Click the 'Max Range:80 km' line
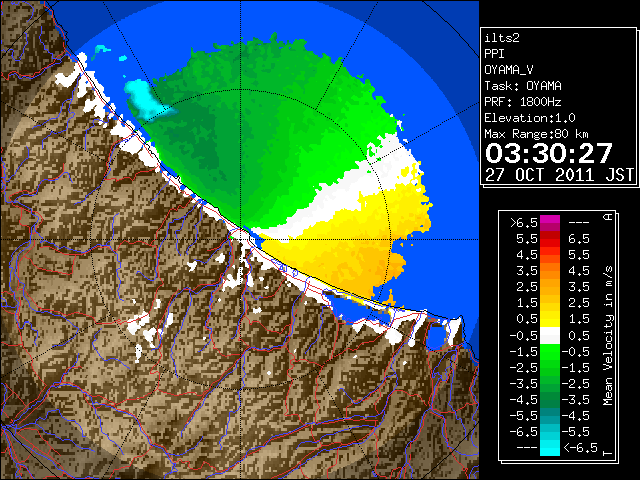This screenshot has height=480, width=640. [536, 134]
